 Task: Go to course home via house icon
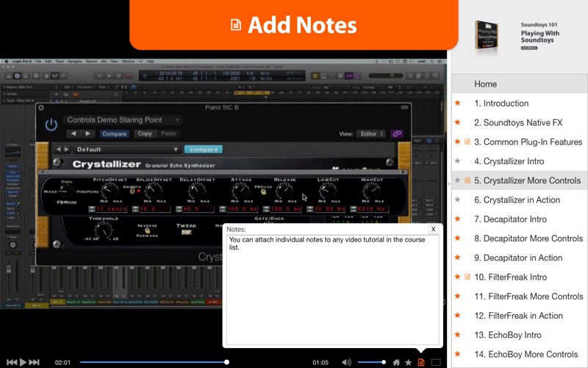click(x=396, y=362)
